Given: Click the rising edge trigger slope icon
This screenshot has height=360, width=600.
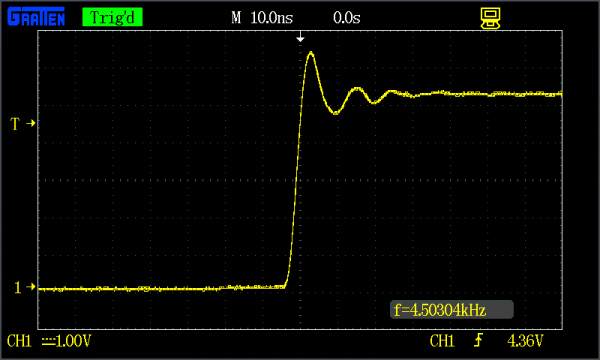Looking at the screenshot, I should (478, 340).
